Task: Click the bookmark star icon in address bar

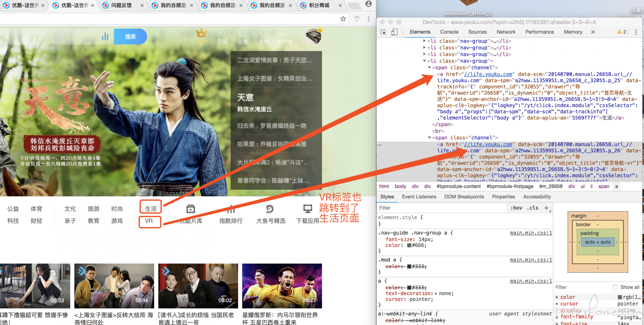Action: [x=343, y=19]
